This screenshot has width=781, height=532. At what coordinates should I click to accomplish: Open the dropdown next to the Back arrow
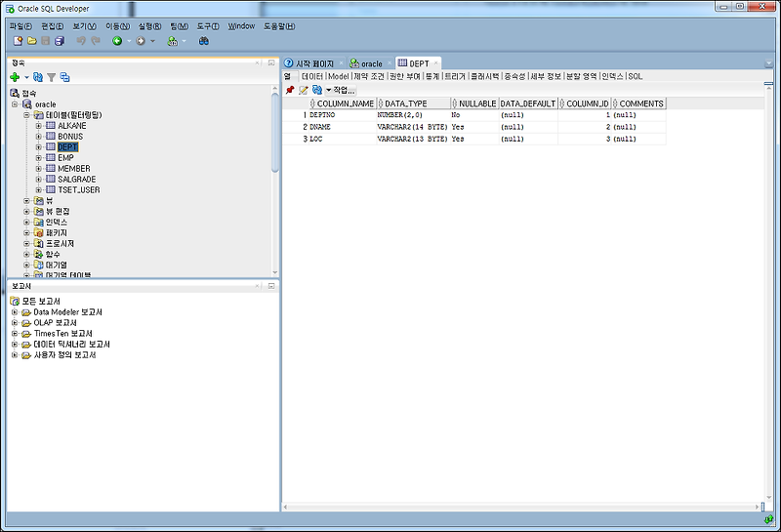(129, 41)
